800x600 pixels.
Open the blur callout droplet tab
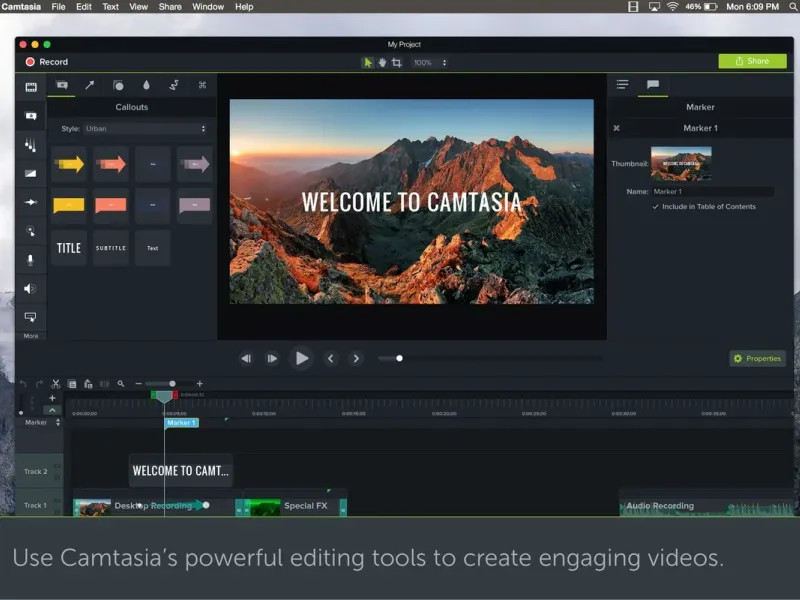(146, 85)
